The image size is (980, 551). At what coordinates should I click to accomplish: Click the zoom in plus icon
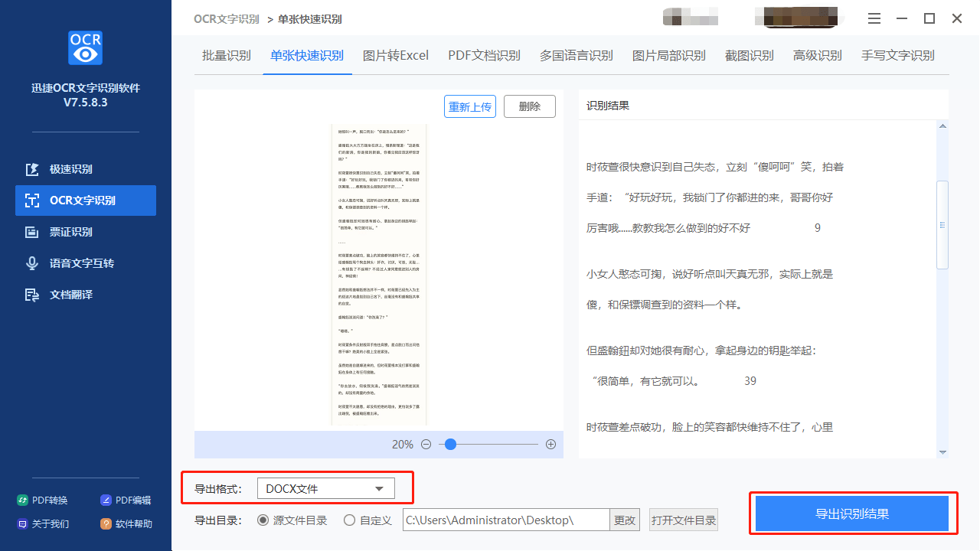tap(550, 445)
